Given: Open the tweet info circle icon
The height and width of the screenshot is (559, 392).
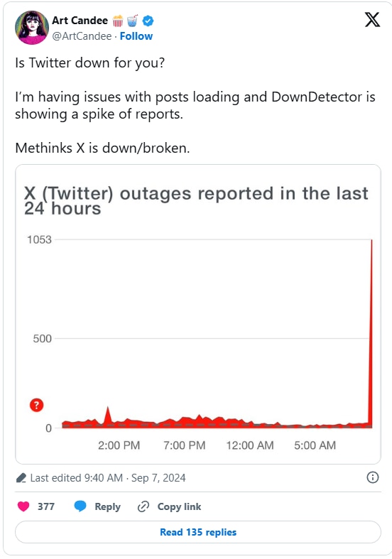Looking at the screenshot, I should click(372, 477).
